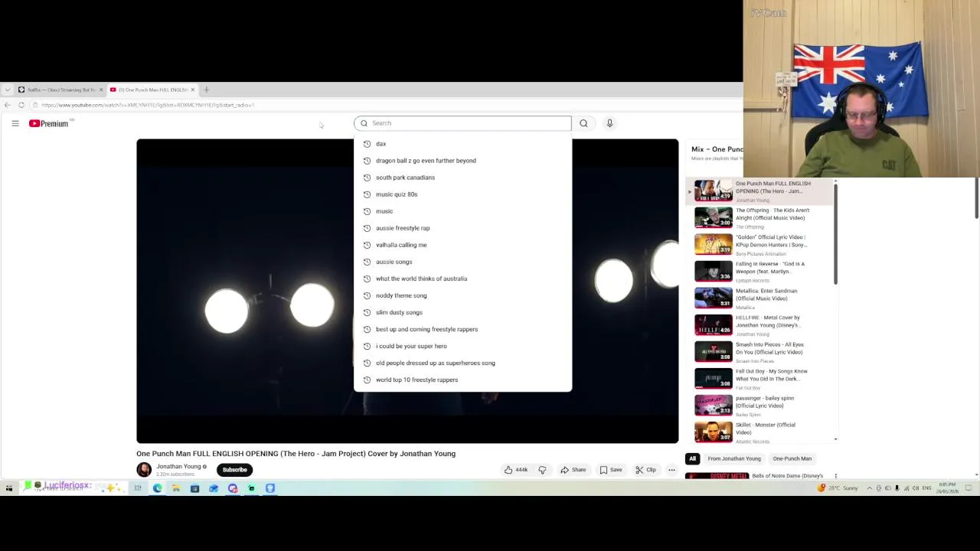Open Task View on the taskbar
This screenshot has width=980, height=551.
pyautogui.click(x=138, y=488)
